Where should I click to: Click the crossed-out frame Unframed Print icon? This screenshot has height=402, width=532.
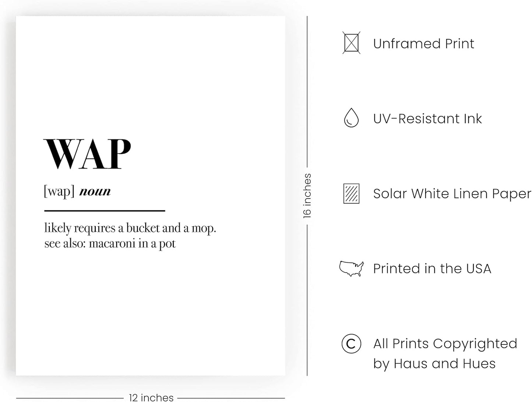click(351, 43)
